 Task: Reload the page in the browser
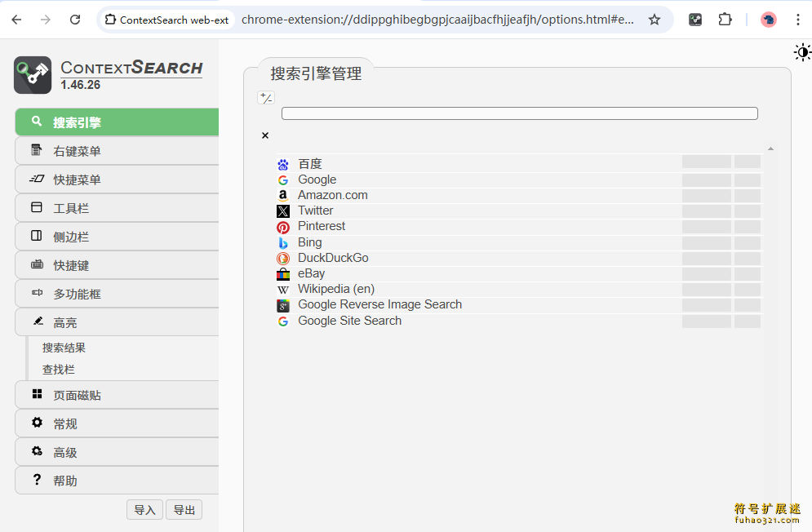click(x=75, y=20)
